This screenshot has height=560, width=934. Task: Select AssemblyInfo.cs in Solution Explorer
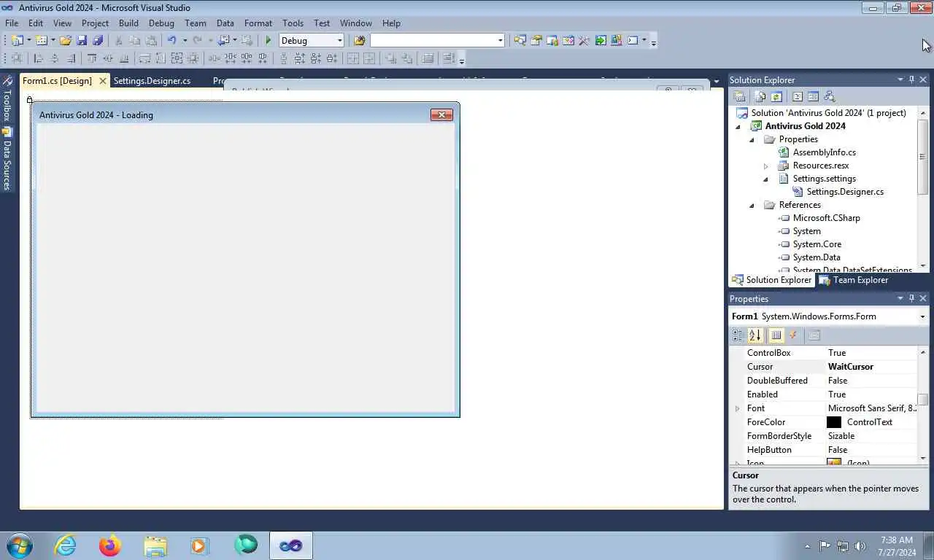click(x=825, y=152)
